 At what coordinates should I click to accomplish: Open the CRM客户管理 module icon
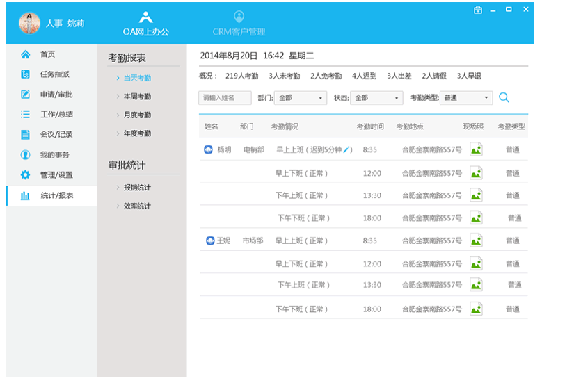pyautogui.click(x=239, y=17)
